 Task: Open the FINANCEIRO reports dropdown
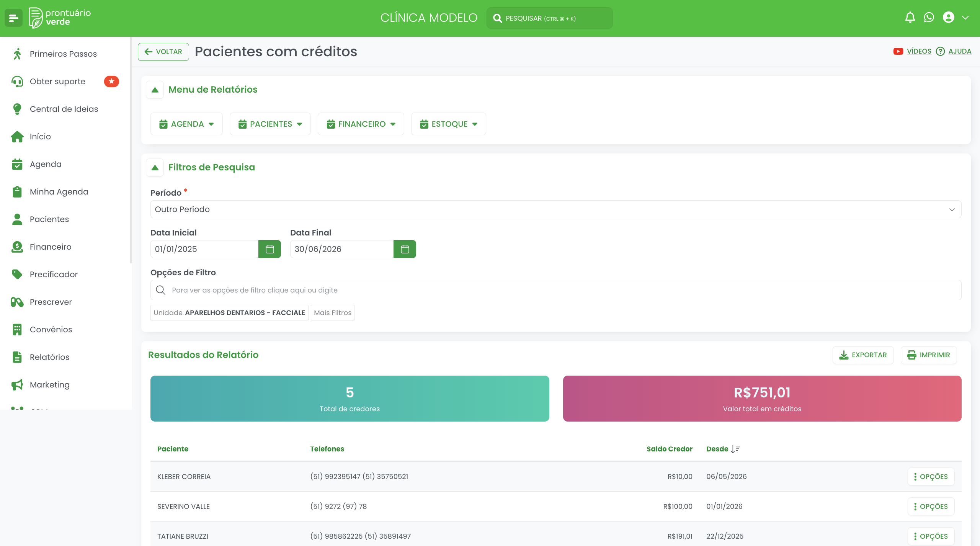(361, 124)
